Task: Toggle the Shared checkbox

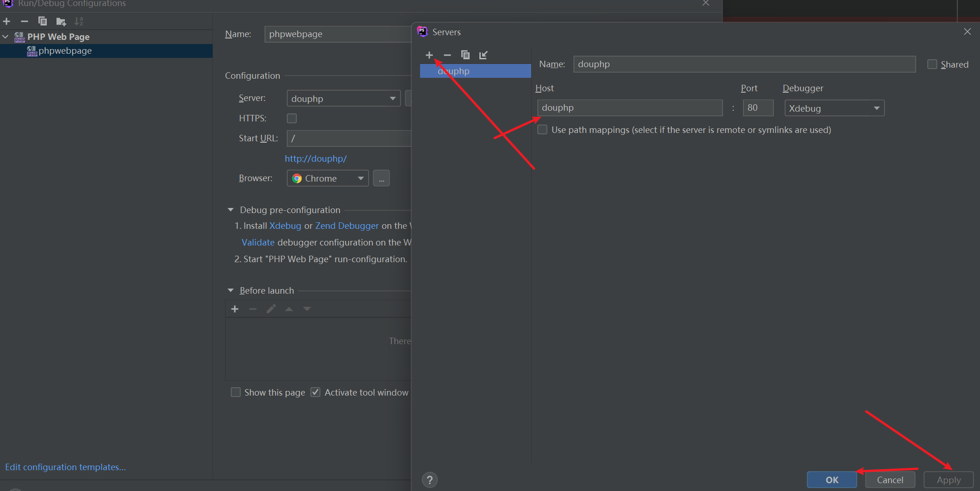Action: pos(932,64)
